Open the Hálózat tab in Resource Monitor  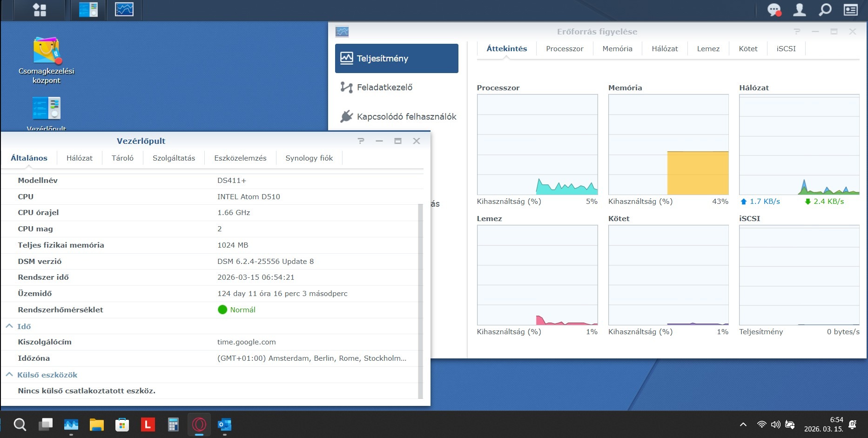tap(665, 48)
